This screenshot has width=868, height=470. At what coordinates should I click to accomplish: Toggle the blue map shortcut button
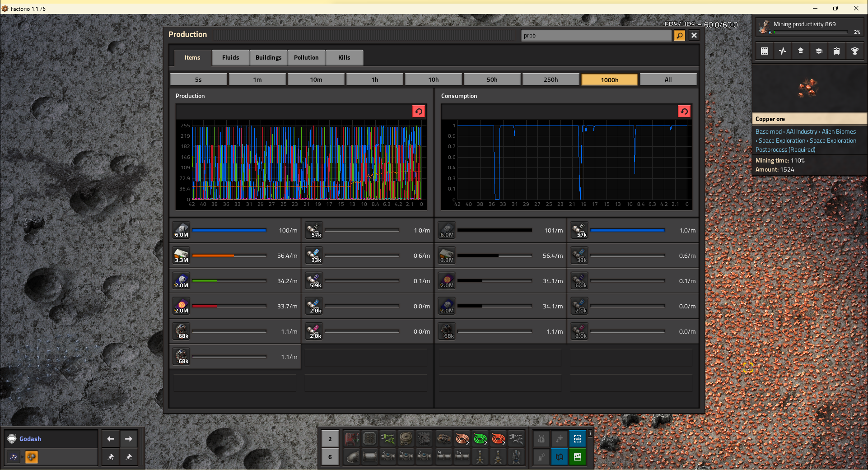(x=560, y=456)
